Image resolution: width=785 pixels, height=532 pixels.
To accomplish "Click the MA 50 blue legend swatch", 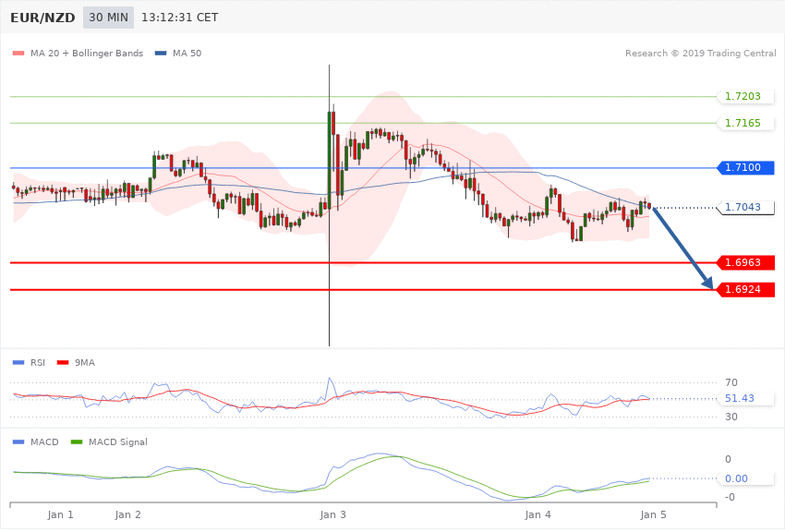I will pyautogui.click(x=161, y=53).
